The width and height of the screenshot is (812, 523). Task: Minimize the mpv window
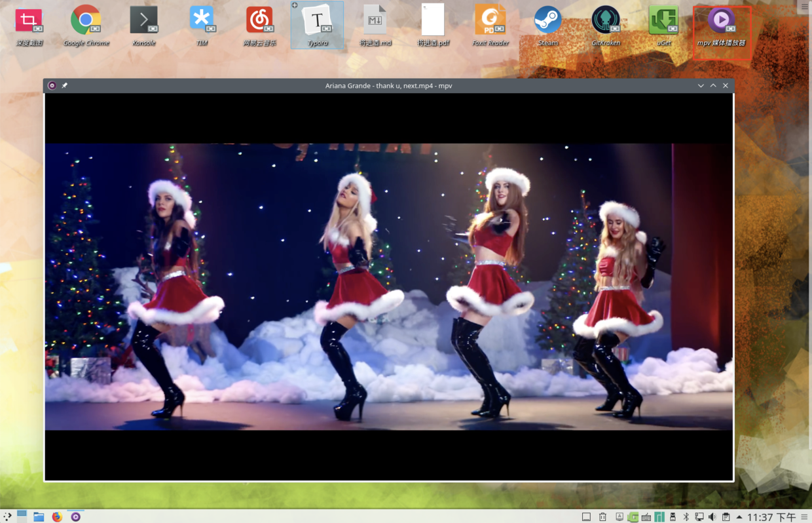(x=701, y=86)
